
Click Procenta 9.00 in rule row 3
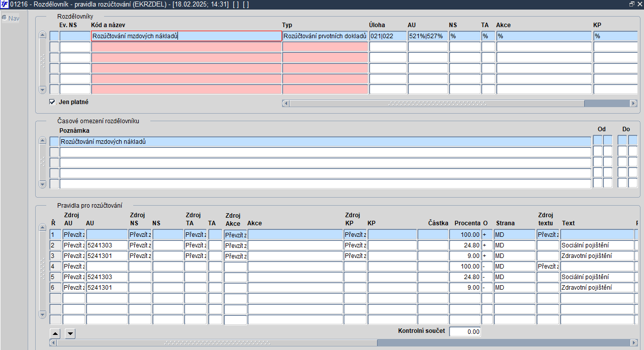click(465, 255)
